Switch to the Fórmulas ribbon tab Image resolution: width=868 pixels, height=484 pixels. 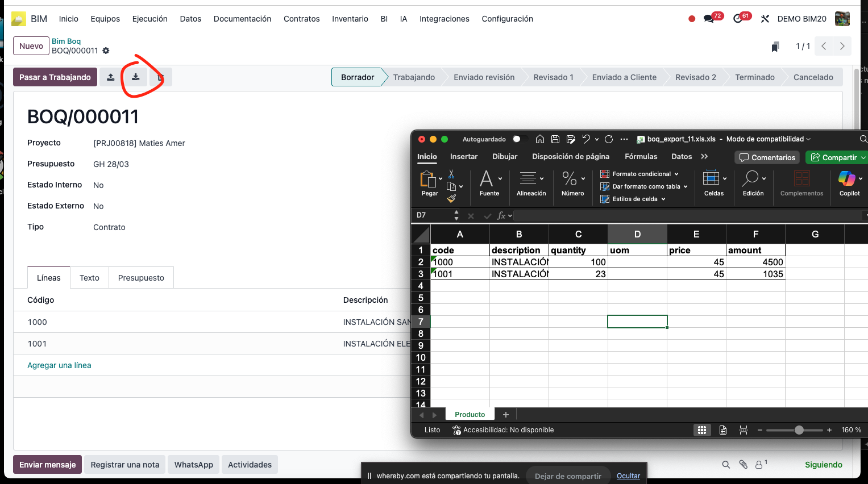pyautogui.click(x=641, y=156)
